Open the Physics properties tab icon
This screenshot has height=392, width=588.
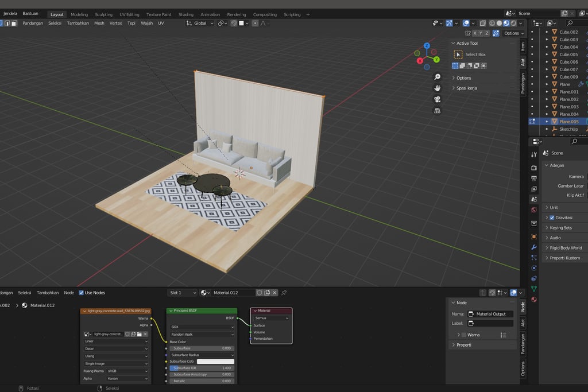(x=534, y=268)
